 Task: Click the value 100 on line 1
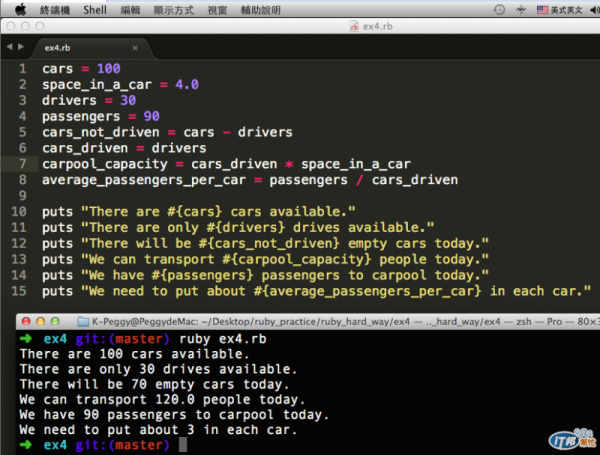click(109, 68)
